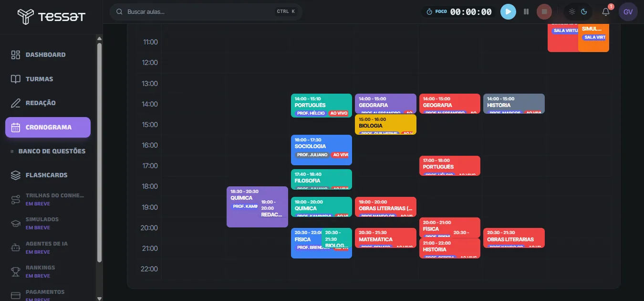Open the green Química 19:00 - 20:00 class

(x=322, y=207)
